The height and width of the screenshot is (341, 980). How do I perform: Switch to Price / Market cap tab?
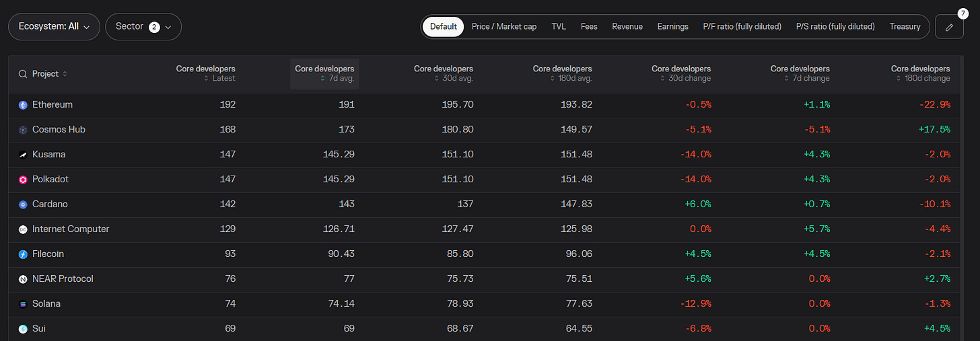point(504,27)
